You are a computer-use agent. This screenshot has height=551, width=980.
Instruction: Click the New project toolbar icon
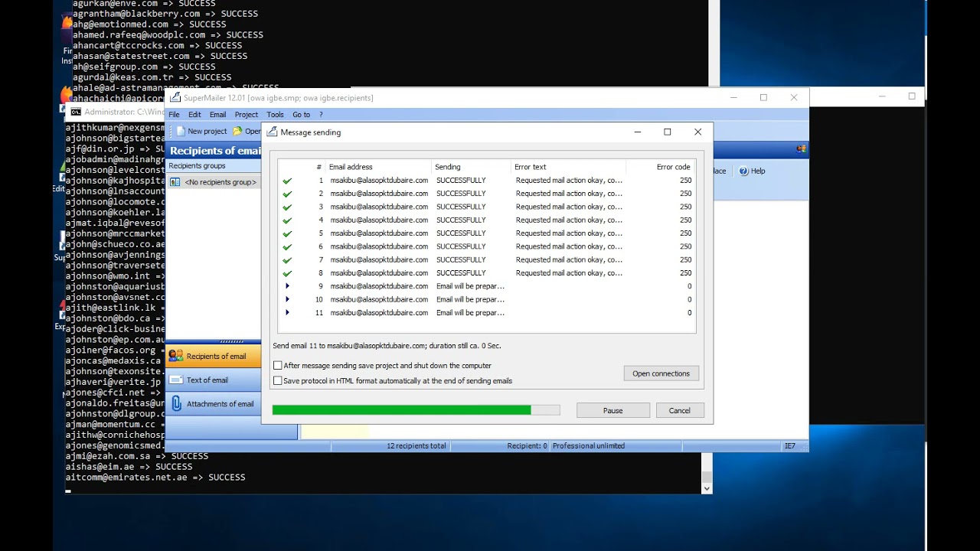pyautogui.click(x=181, y=132)
